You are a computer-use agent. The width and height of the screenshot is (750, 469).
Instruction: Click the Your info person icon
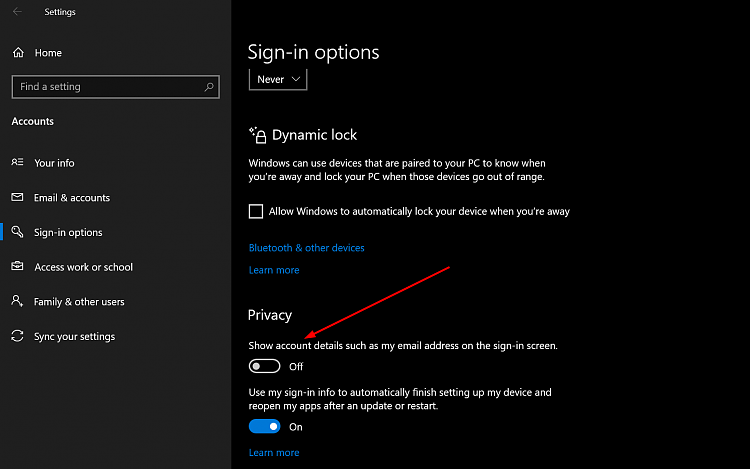[17, 162]
